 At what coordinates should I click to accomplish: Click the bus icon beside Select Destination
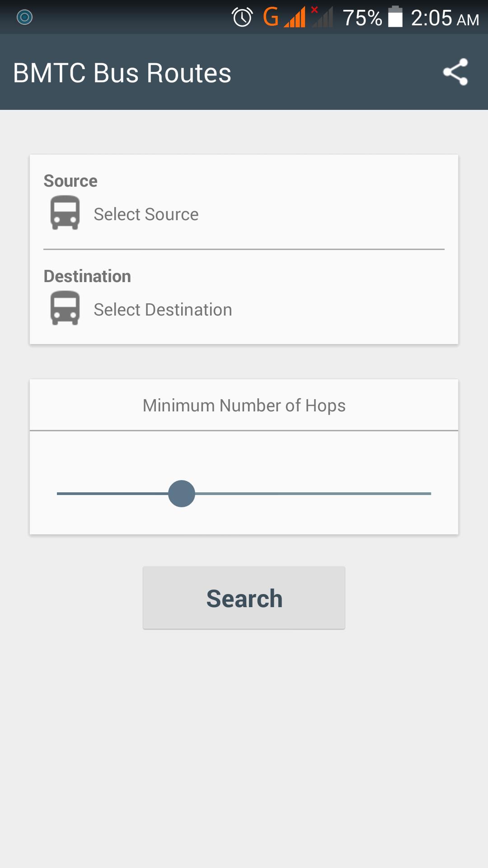click(65, 308)
